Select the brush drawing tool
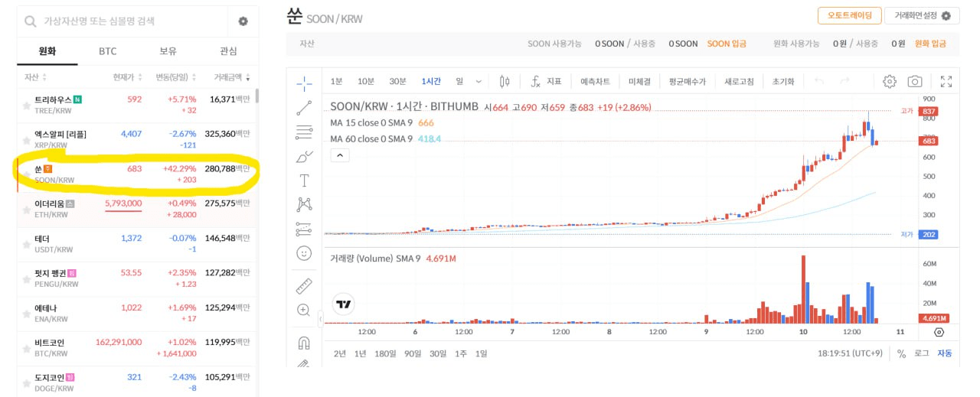The width and height of the screenshot is (980, 397). pyautogui.click(x=304, y=156)
